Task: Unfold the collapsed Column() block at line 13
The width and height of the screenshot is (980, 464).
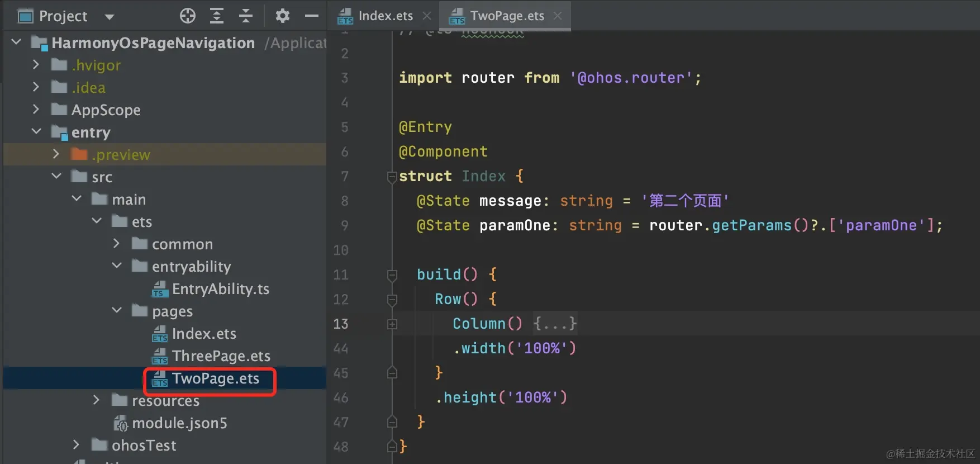Action: tap(392, 324)
